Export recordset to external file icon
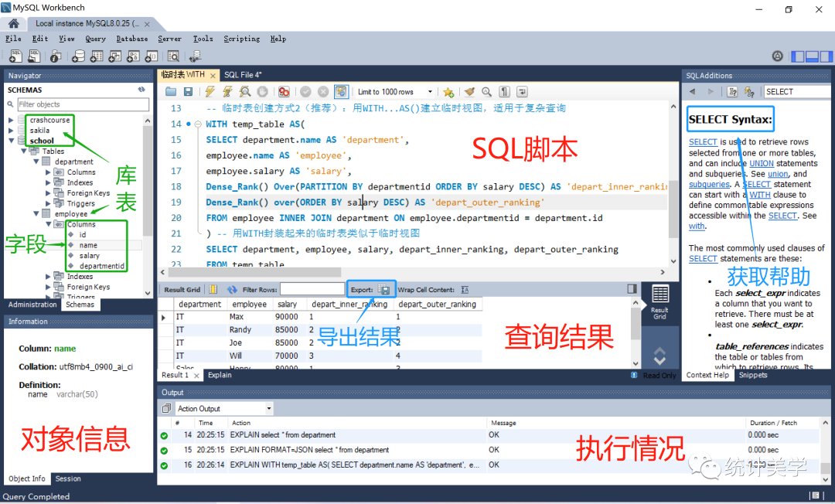Image resolution: width=835 pixels, height=504 pixels. coord(384,290)
